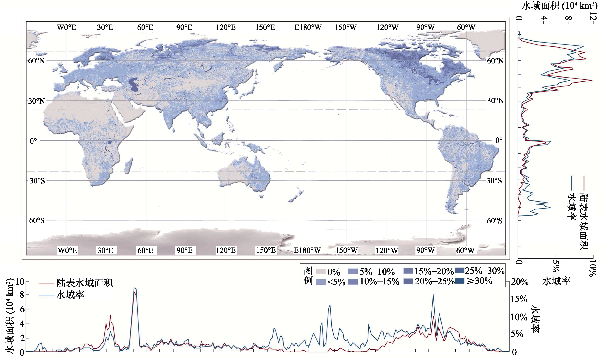This screenshot has height=364, width=609.
Task: Click the ≥30% legend swatch
Action: [460, 281]
